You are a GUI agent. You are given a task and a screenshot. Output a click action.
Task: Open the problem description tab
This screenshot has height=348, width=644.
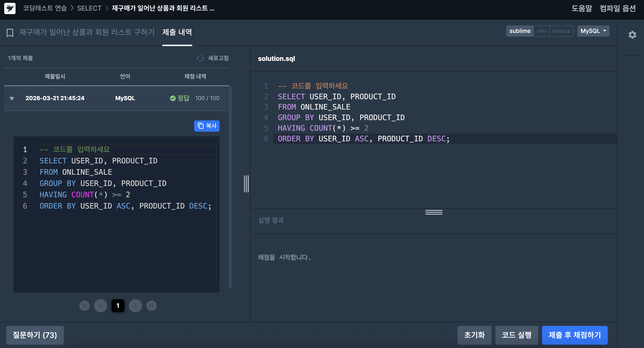point(87,32)
